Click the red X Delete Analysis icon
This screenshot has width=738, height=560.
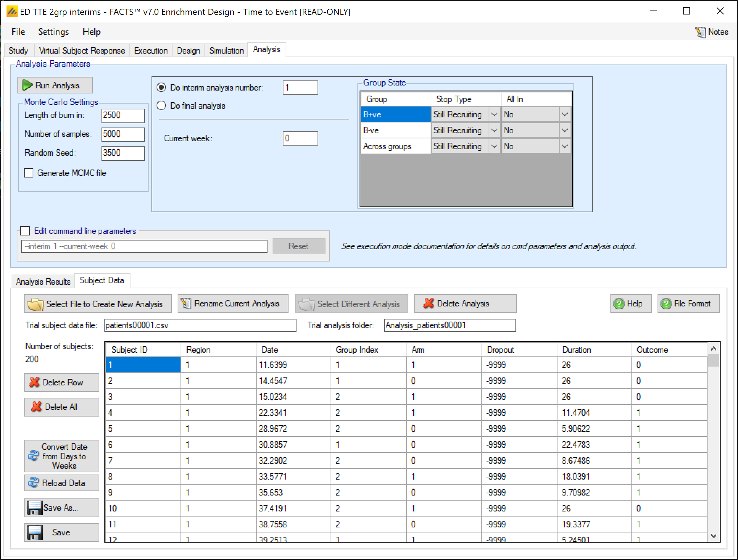point(428,303)
